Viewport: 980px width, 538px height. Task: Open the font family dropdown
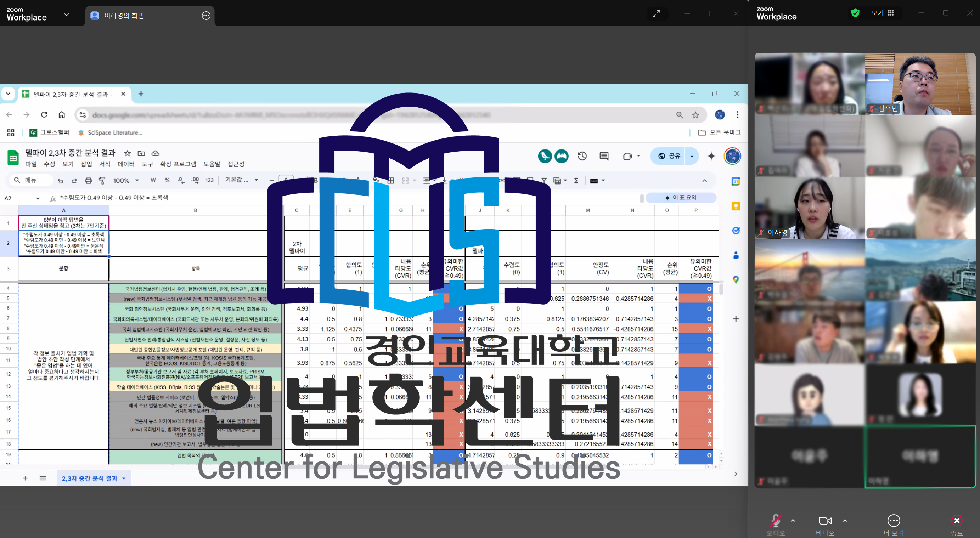[x=242, y=180]
